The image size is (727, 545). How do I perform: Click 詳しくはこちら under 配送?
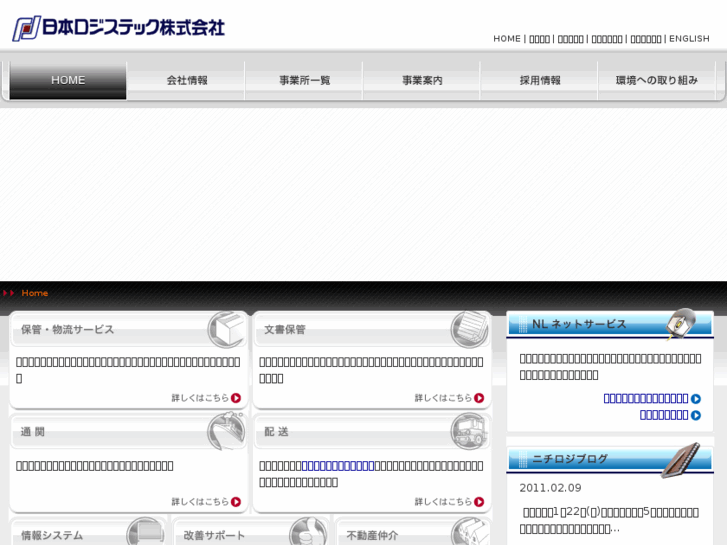point(443,502)
